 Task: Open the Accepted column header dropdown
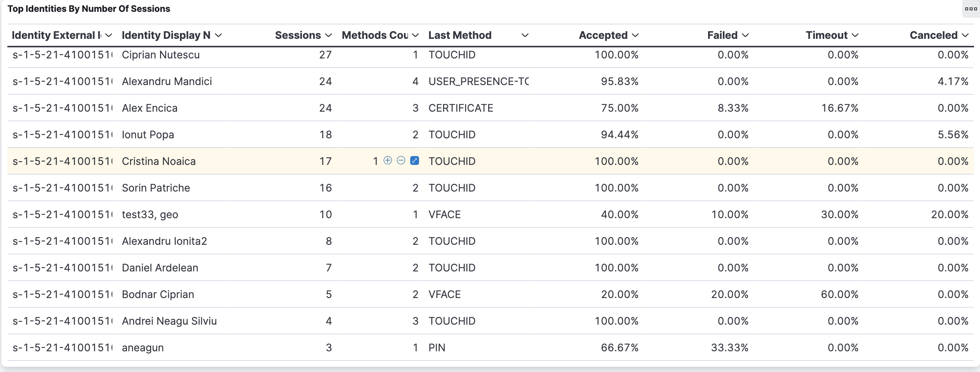click(x=635, y=35)
